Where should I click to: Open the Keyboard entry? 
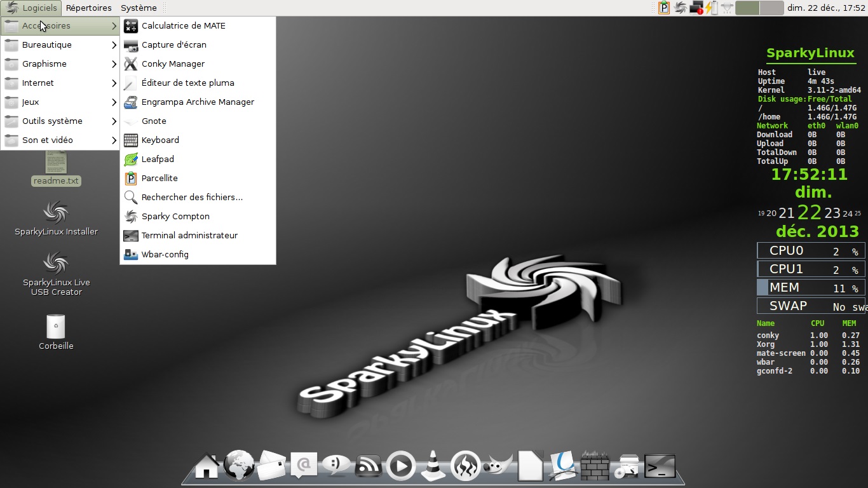tap(198, 140)
